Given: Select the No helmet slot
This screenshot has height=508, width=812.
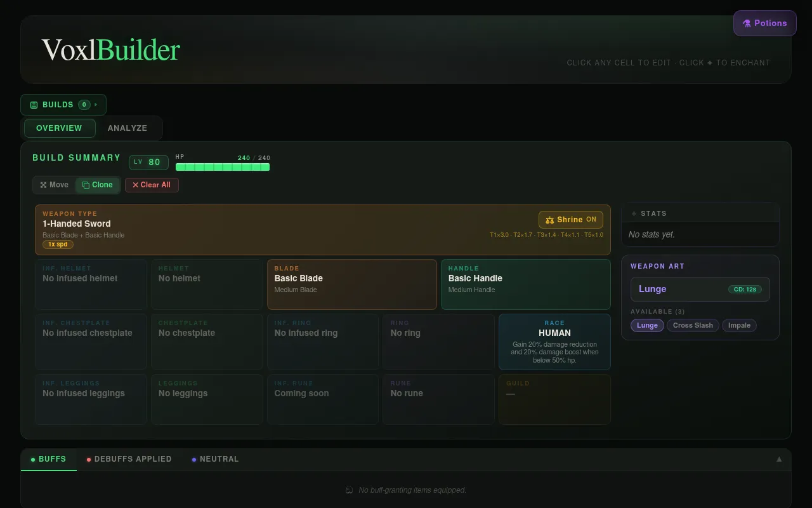Looking at the screenshot, I should click(x=207, y=284).
